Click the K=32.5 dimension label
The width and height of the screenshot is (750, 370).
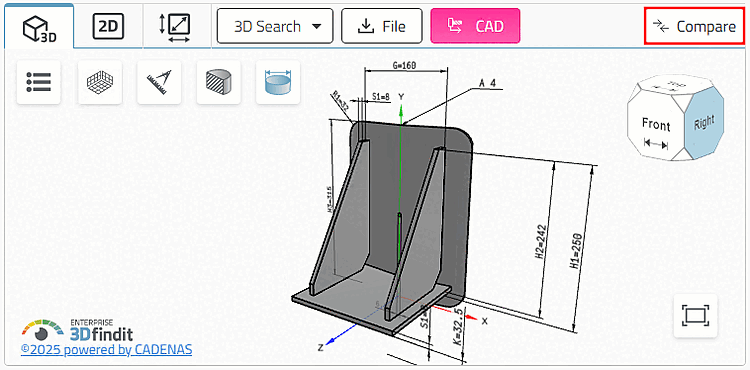coord(458,326)
